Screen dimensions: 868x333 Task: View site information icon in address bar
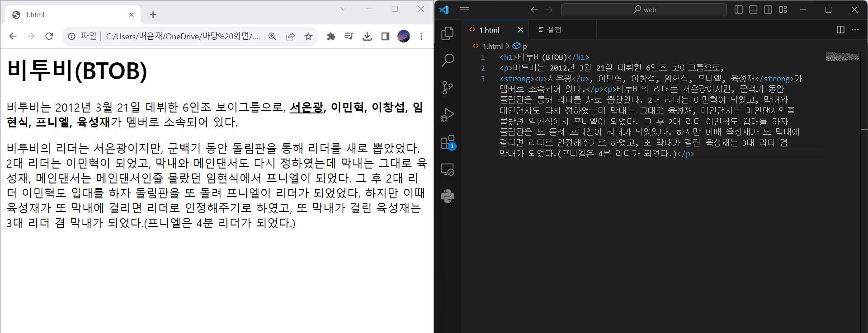(71, 36)
